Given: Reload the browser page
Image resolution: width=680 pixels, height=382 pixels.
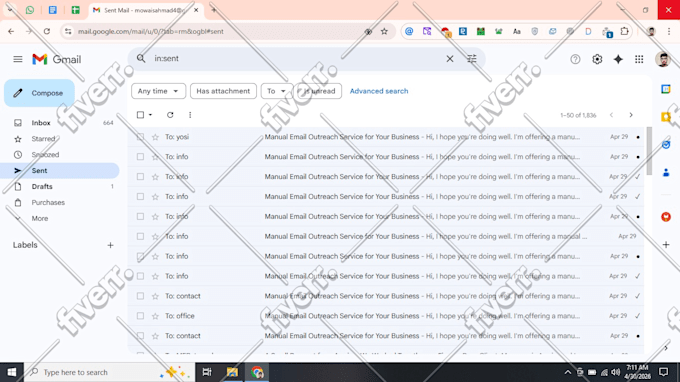Looking at the screenshot, I should pos(47,31).
